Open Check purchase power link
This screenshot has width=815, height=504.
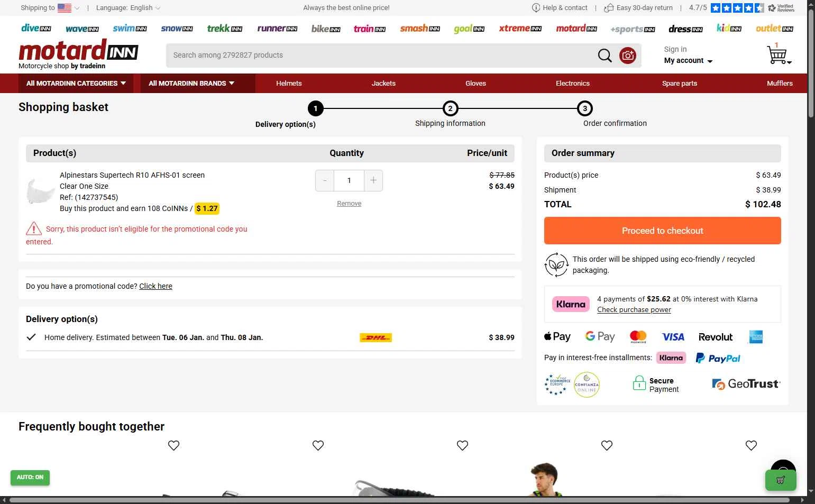tap(634, 310)
